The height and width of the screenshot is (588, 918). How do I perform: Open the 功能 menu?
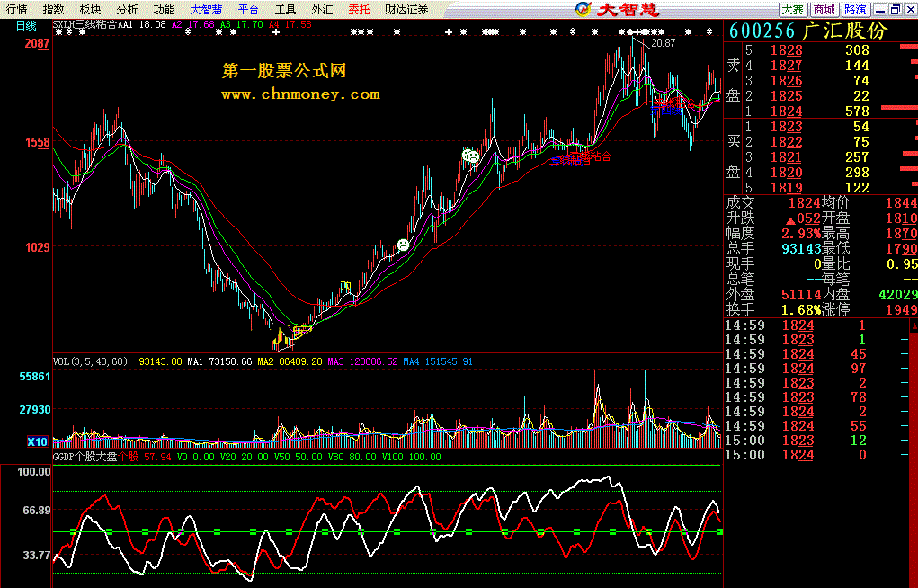pyautogui.click(x=164, y=9)
